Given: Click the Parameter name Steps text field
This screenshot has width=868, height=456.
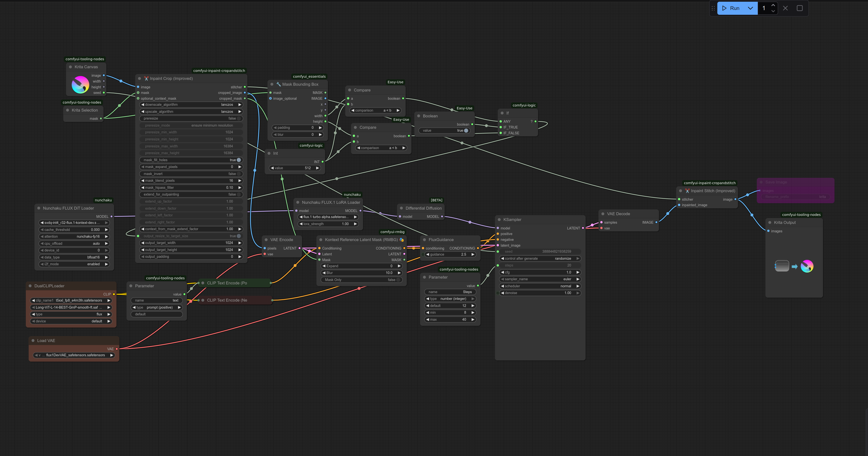Looking at the screenshot, I should click(450, 292).
